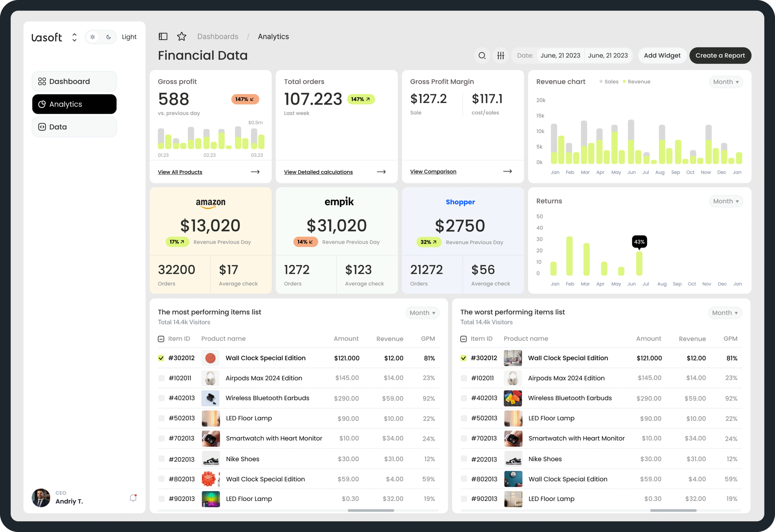Open the Month dropdown on Revenue chart
This screenshot has height=532, width=775.
click(x=726, y=82)
